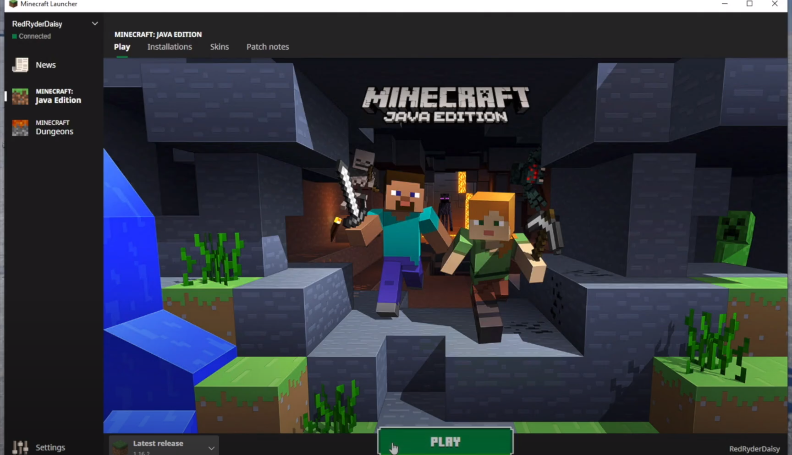Minimize the Minecraft Launcher window
The width and height of the screenshot is (792, 455).
click(x=724, y=4)
